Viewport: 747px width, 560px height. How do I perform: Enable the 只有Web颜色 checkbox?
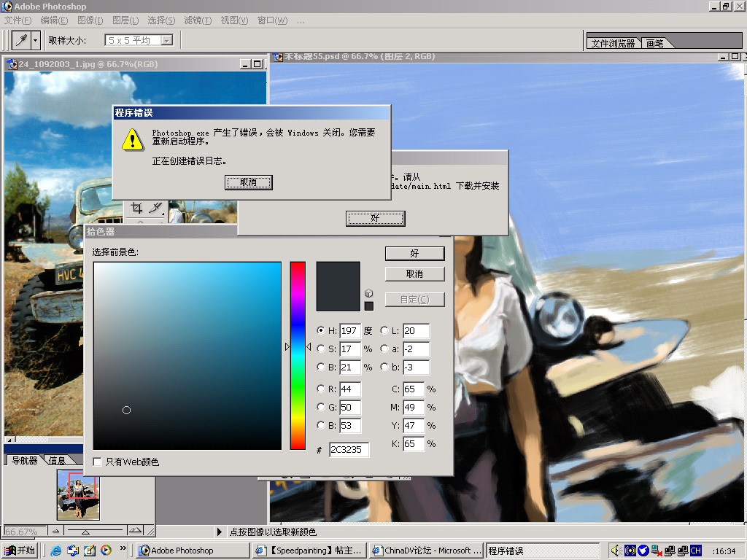pyautogui.click(x=97, y=462)
